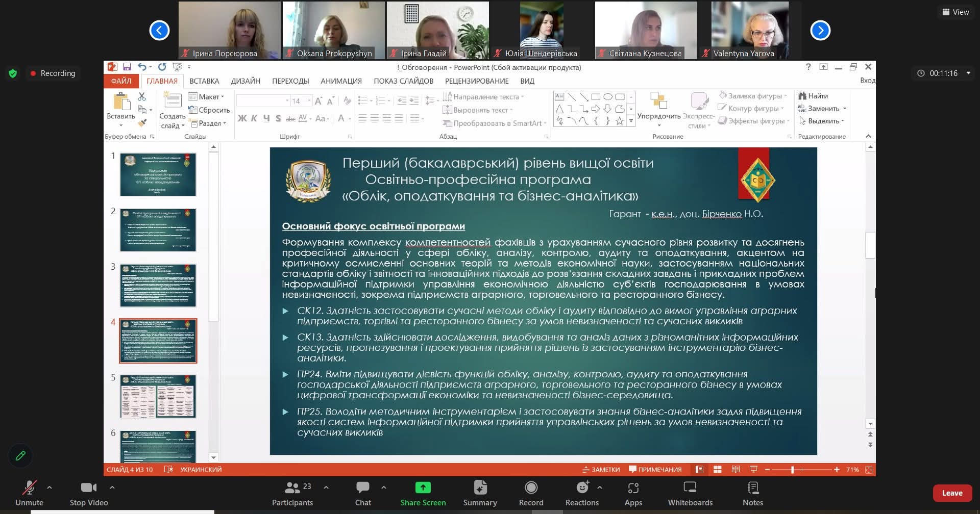This screenshot has height=514, width=980.
Task: Expand the audio options arrow beside Unmute
Action: pos(50,487)
